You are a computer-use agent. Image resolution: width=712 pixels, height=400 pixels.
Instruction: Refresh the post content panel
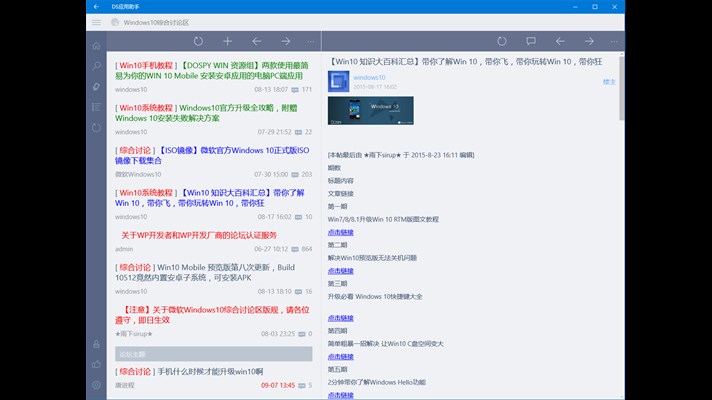[x=502, y=41]
